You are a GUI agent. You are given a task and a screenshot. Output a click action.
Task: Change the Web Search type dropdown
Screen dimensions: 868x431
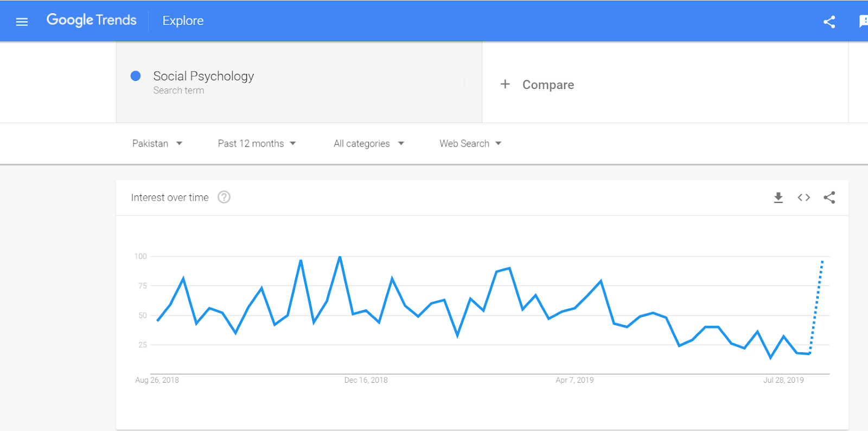click(x=470, y=143)
